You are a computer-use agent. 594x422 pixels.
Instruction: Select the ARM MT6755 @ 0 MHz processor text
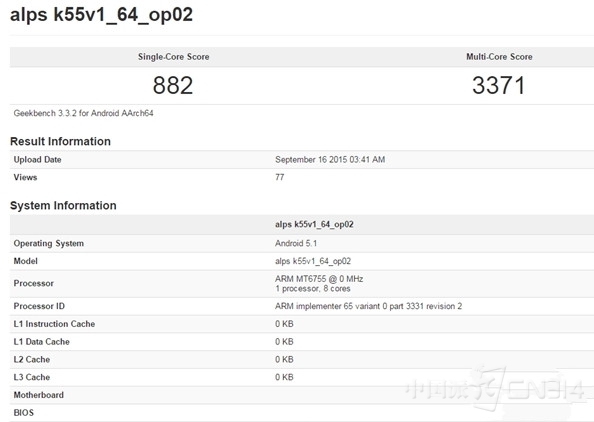point(319,279)
